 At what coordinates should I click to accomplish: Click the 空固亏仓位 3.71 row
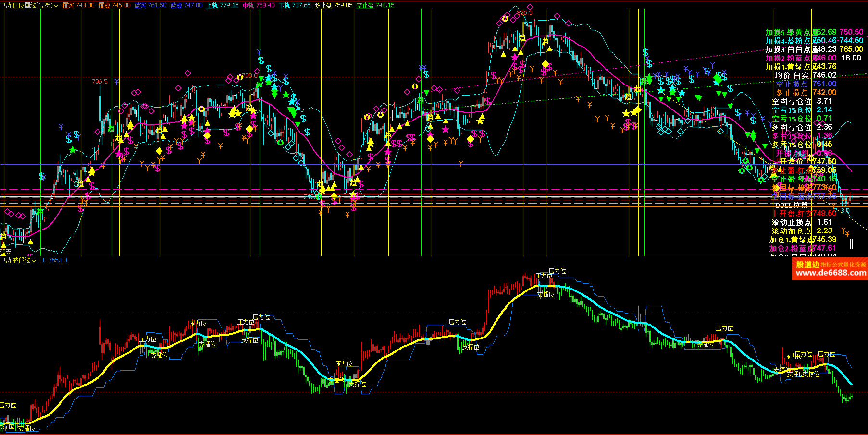click(802, 101)
